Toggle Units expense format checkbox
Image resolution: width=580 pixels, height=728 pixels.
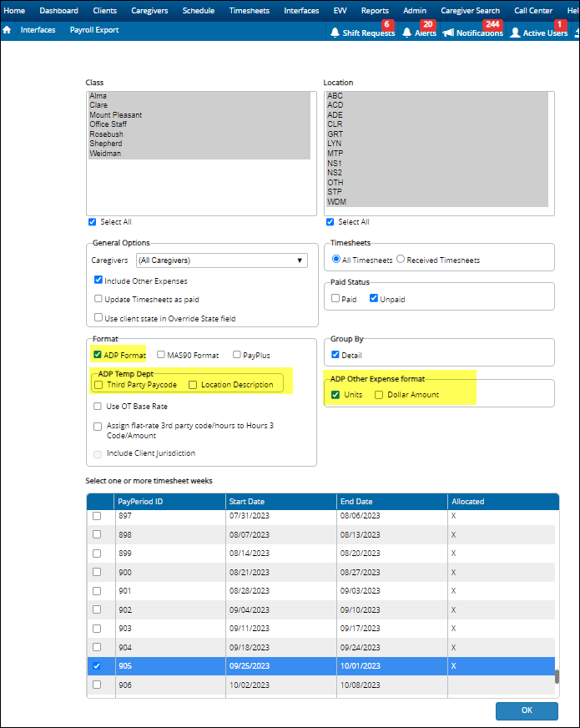335,395
